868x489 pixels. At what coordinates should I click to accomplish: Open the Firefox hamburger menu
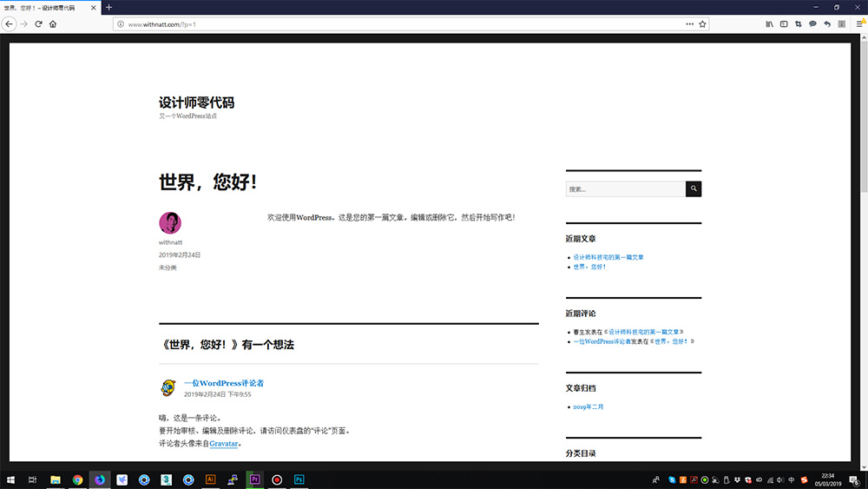point(859,23)
